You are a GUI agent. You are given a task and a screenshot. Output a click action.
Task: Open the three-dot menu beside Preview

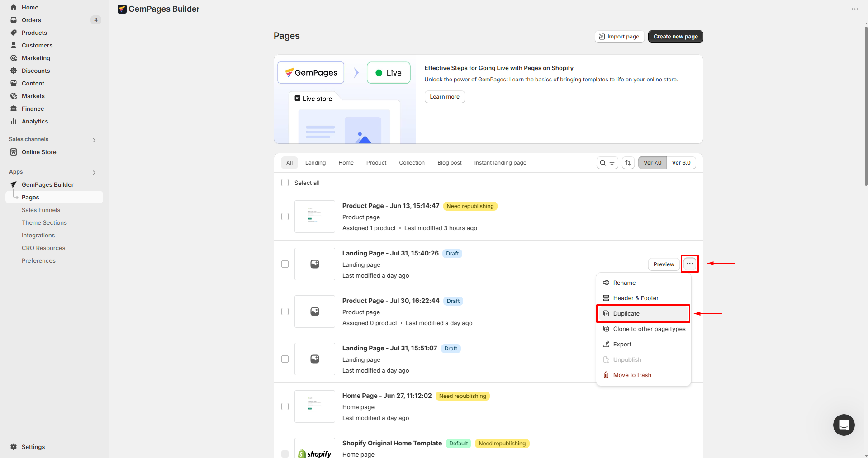689,264
